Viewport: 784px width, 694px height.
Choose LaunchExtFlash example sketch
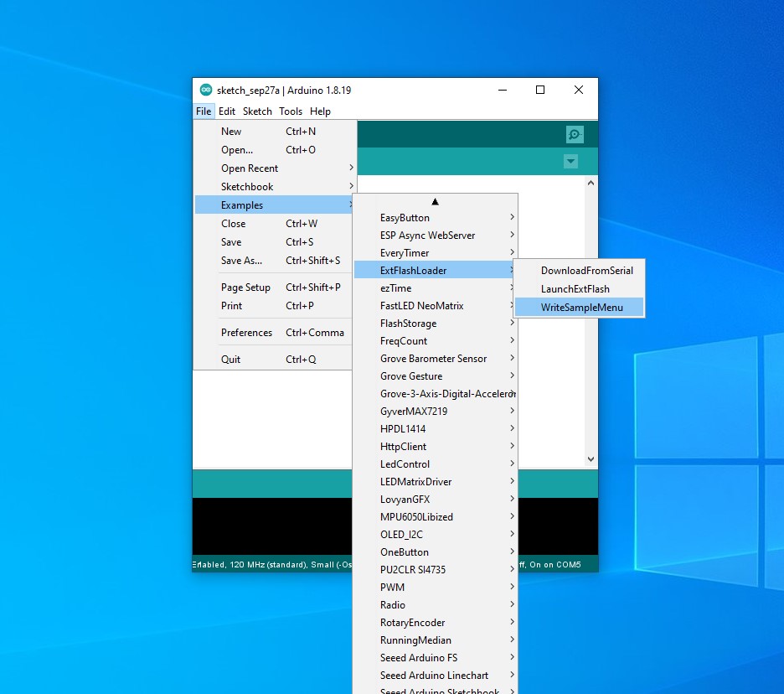575,289
